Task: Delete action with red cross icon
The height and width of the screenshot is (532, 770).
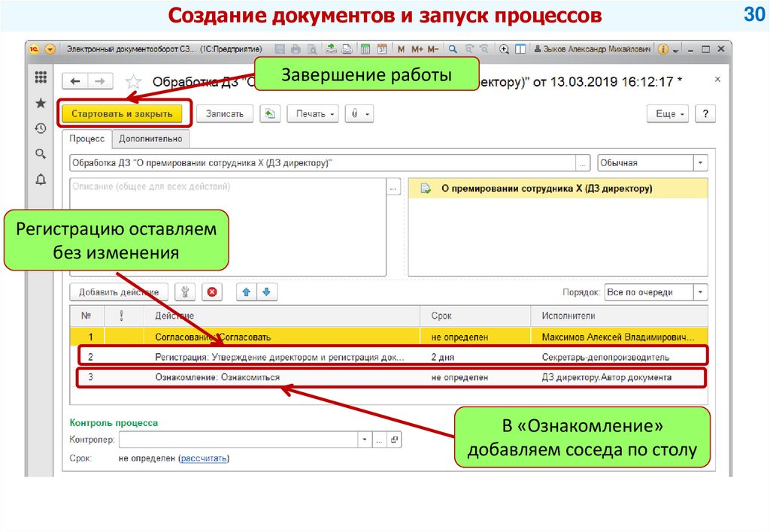Action: (212, 292)
